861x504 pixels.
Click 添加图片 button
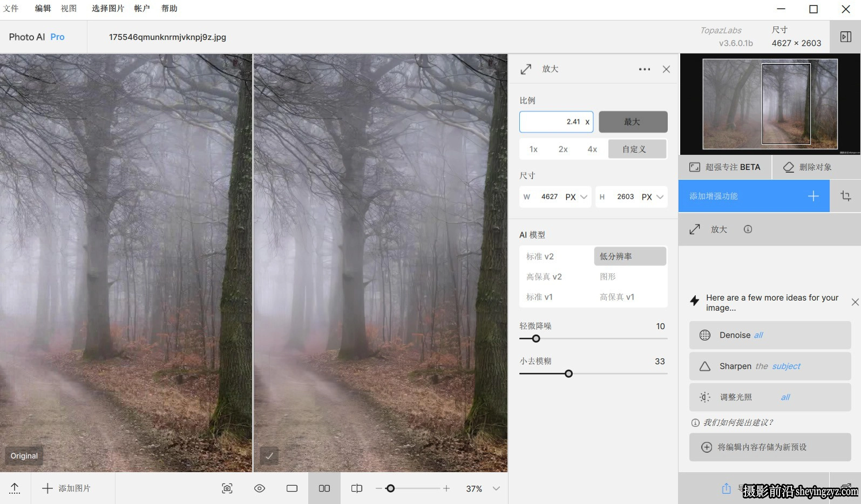tap(66, 488)
